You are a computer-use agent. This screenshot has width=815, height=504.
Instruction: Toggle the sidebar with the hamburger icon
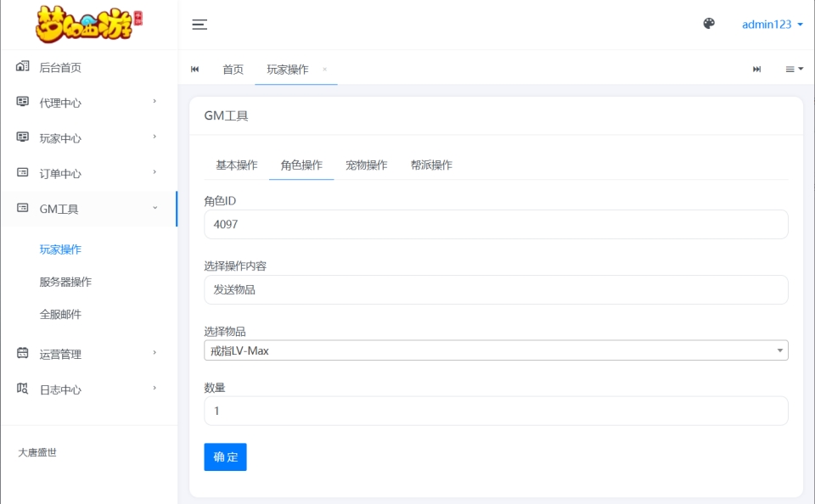pos(200,25)
